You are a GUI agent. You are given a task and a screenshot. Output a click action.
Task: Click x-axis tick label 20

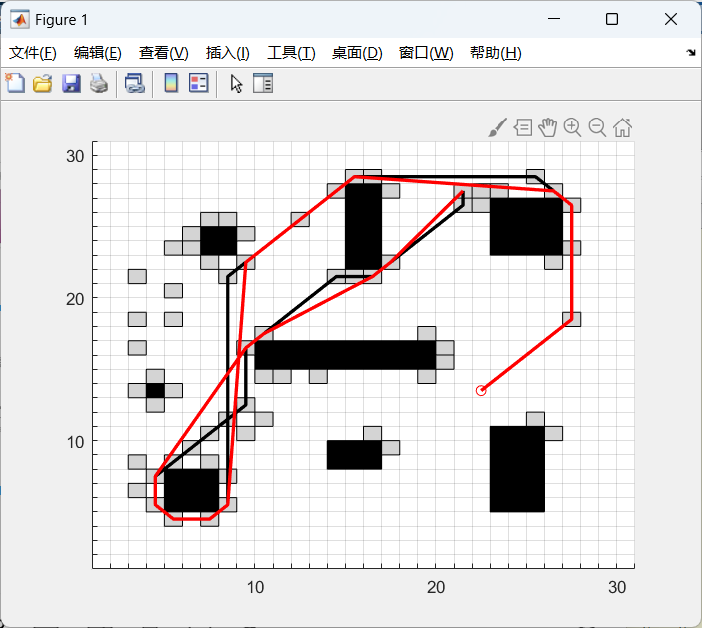coord(436,587)
